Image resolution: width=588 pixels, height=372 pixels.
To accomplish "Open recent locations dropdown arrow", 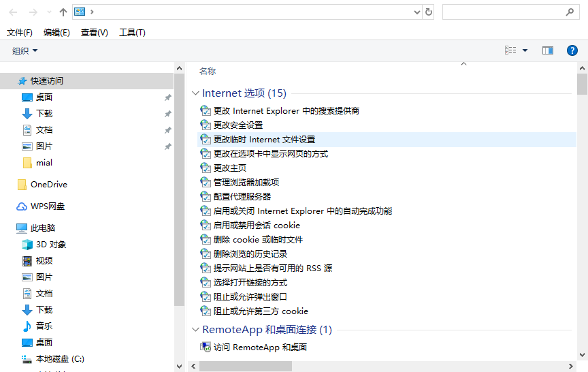I will 49,12.
